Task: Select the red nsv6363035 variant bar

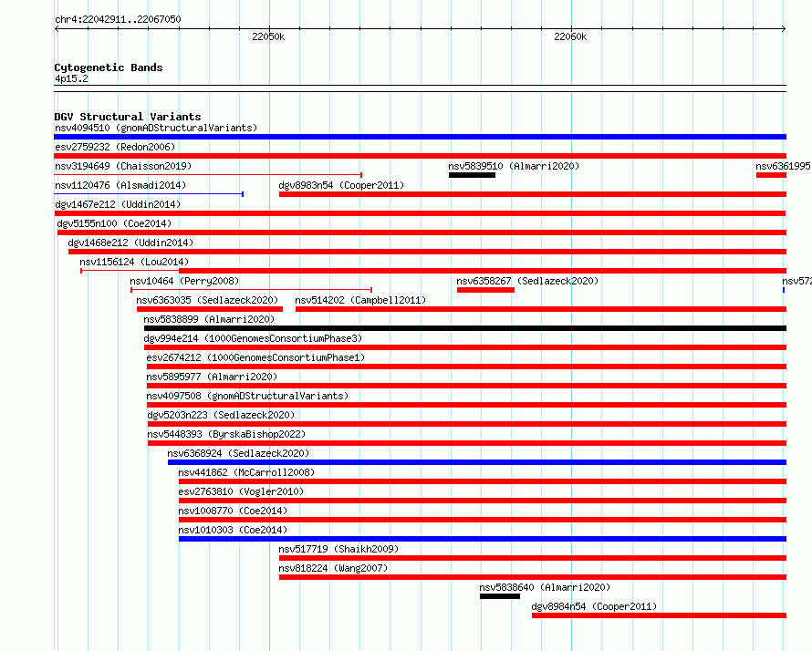Action: coord(210,309)
